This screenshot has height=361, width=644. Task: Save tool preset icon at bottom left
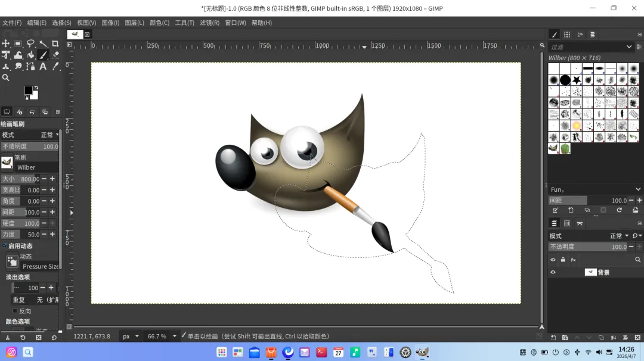pos(7,338)
